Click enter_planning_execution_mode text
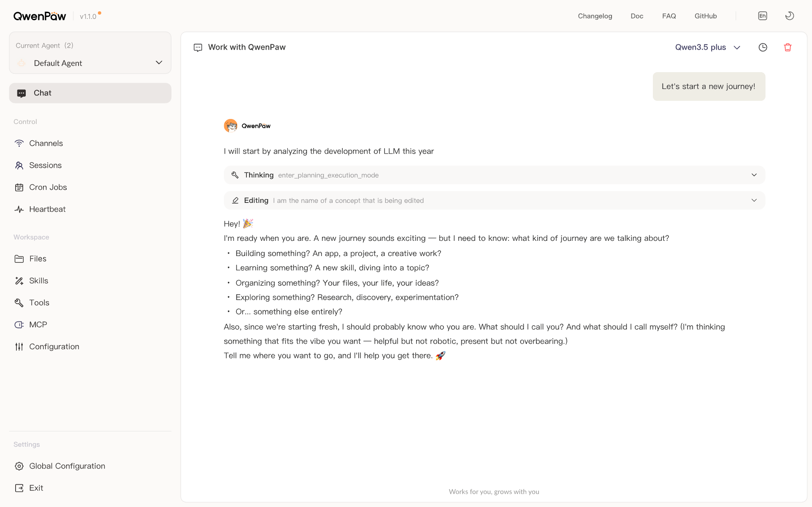Image resolution: width=812 pixels, height=507 pixels. click(x=328, y=175)
